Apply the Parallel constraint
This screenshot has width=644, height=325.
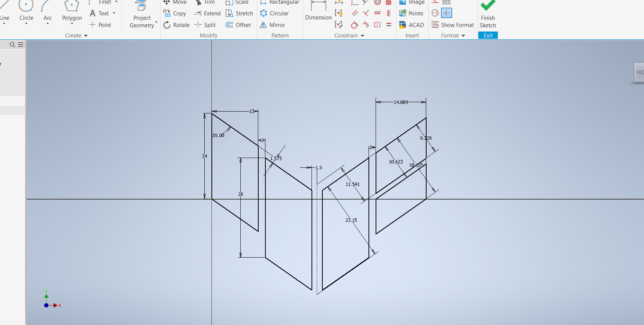pos(355,13)
